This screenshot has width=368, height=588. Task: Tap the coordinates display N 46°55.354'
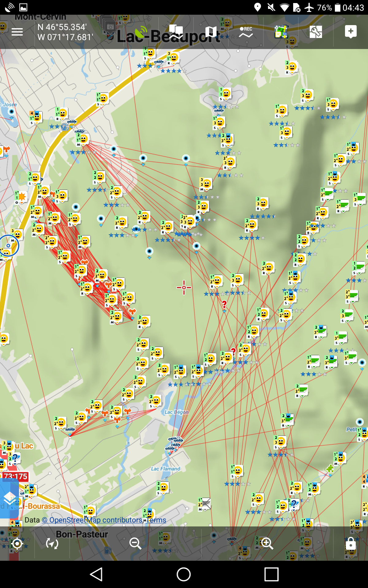pos(65,32)
